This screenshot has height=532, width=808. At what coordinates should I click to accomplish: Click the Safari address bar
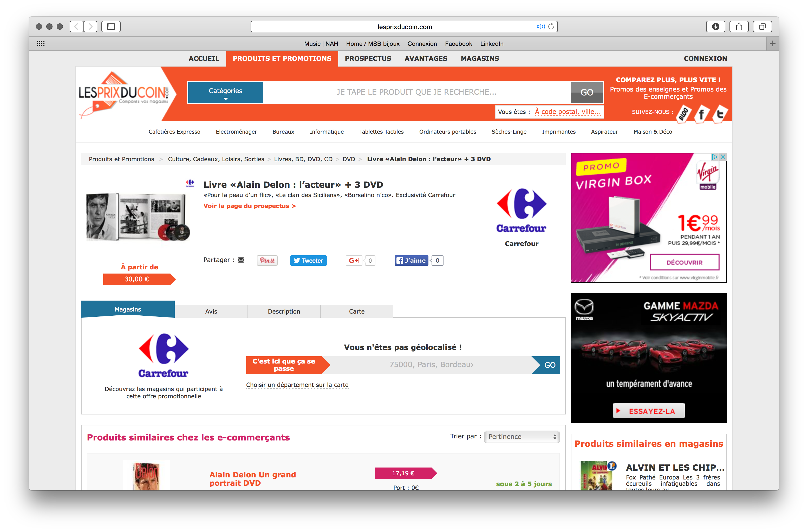[x=404, y=27]
